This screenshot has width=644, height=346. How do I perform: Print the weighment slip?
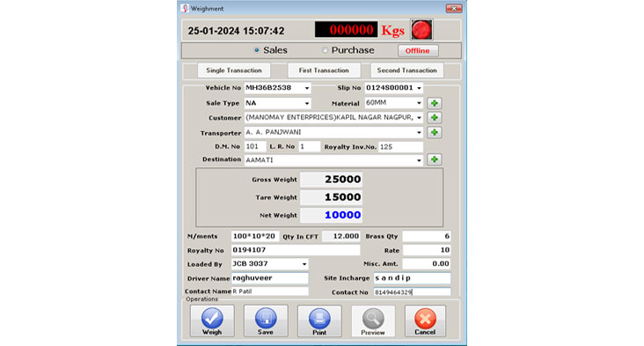[319, 321]
